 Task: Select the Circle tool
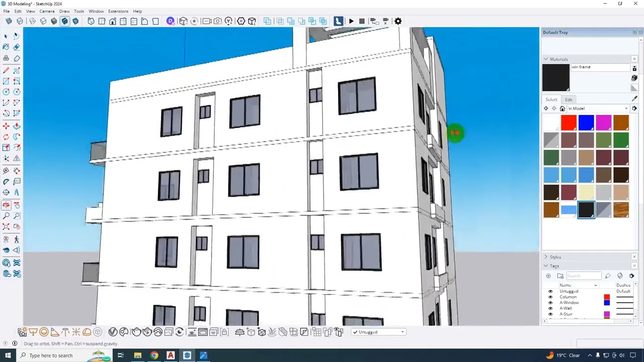(x=6, y=92)
